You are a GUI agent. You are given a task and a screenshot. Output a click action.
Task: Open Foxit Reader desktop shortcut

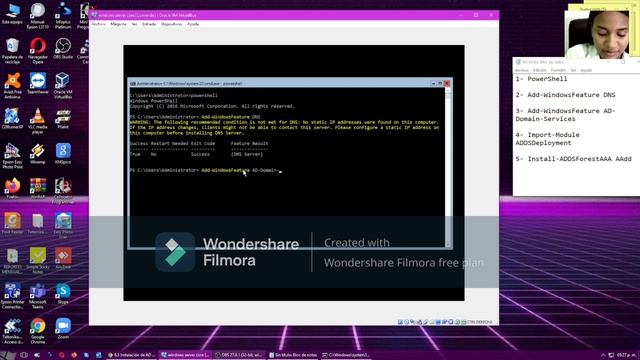tap(12, 223)
